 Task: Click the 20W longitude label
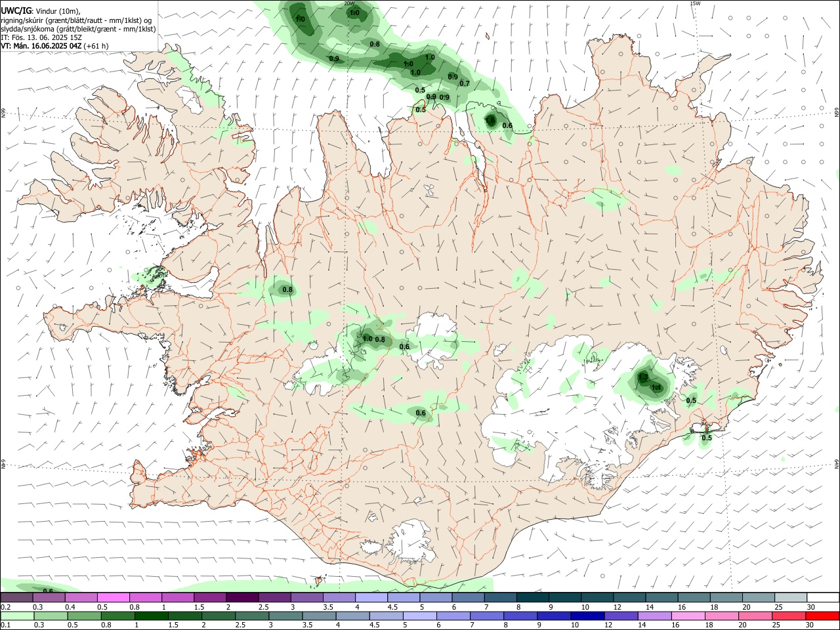coord(349,3)
